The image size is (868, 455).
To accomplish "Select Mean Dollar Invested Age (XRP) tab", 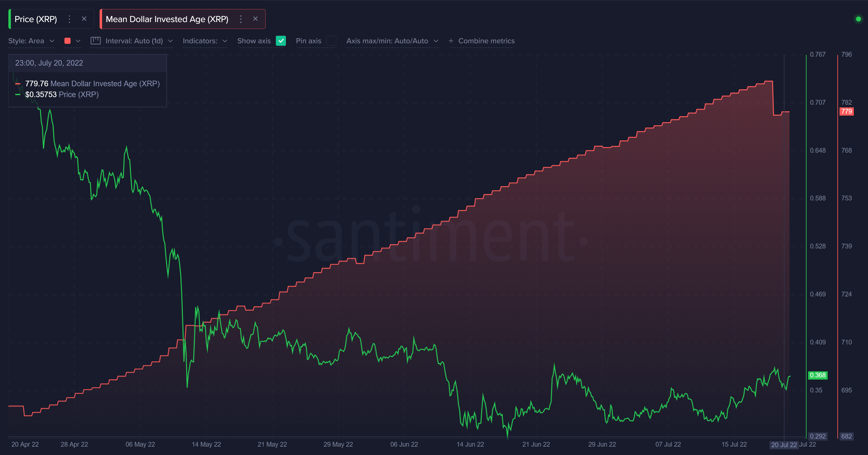I will (167, 19).
